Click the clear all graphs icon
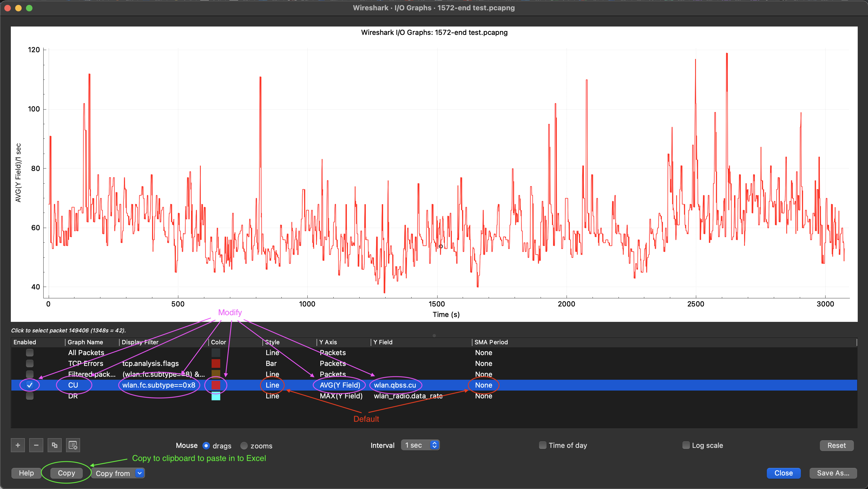The width and height of the screenshot is (868, 489). pos(73,445)
